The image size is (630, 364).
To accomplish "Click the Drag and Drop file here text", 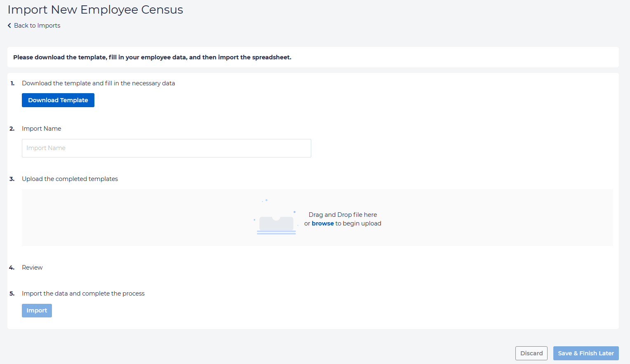I will pyautogui.click(x=343, y=215).
